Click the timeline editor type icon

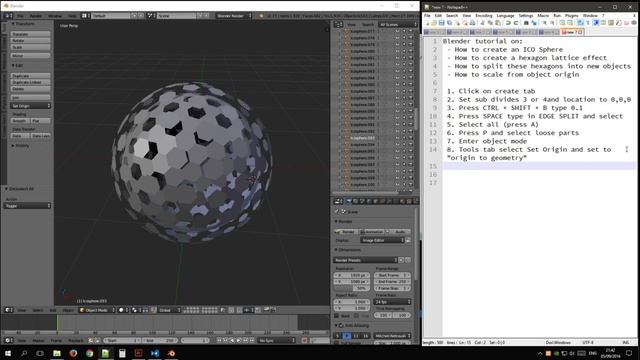(x=8, y=340)
